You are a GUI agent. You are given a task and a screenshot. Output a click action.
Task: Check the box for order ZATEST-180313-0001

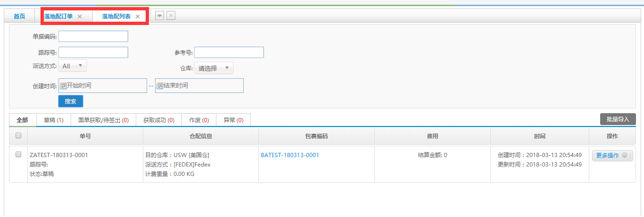click(18, 154)
